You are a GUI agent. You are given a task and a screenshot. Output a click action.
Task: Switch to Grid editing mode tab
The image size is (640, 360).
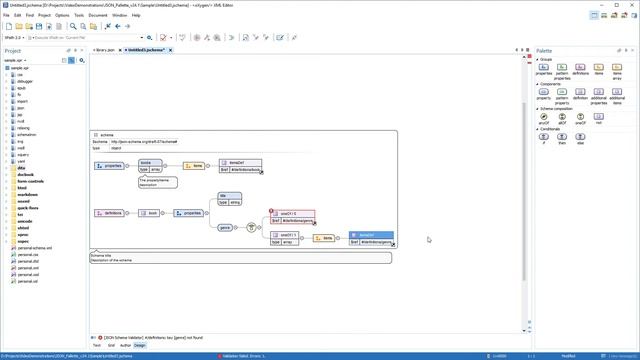[x=111, y=346]
